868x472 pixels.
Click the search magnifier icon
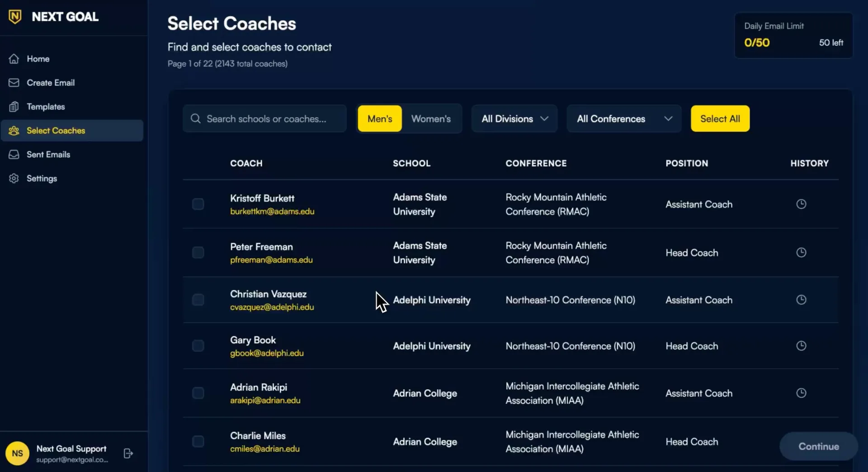195,119
